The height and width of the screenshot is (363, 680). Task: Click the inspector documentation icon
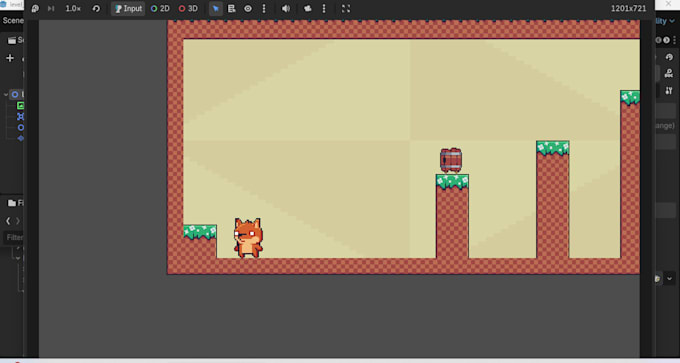click(669, 73)
